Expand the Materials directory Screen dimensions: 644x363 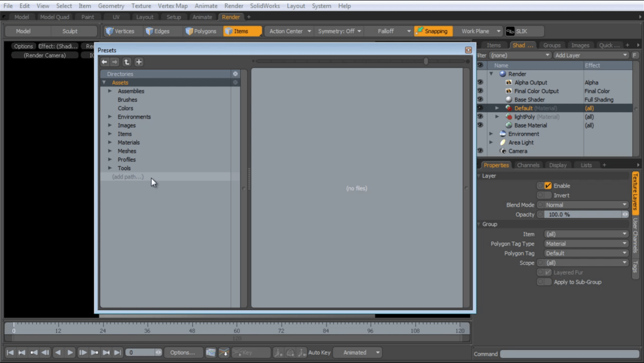(110, 143)
